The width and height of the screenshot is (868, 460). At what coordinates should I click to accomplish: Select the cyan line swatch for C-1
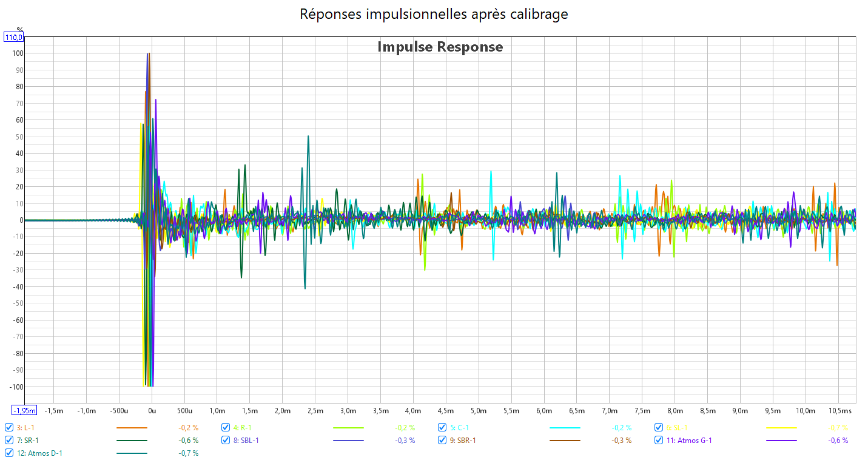[x=565, y=428]
